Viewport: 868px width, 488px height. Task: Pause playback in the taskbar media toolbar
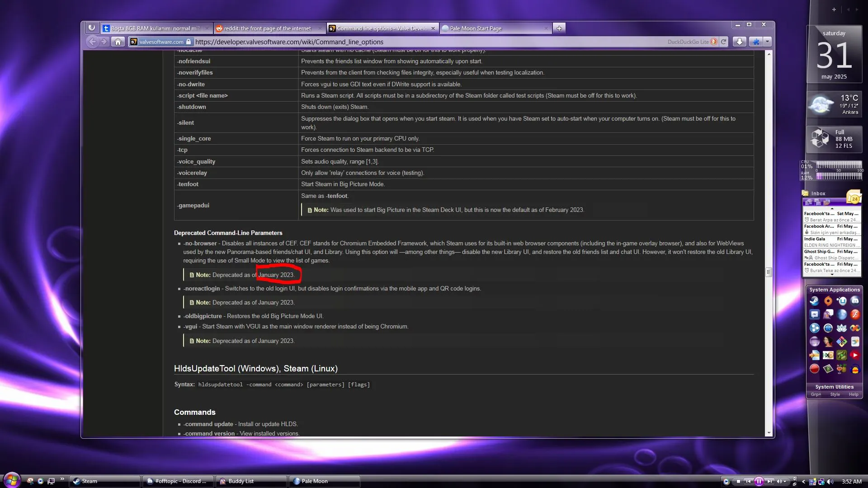(759, 481)
